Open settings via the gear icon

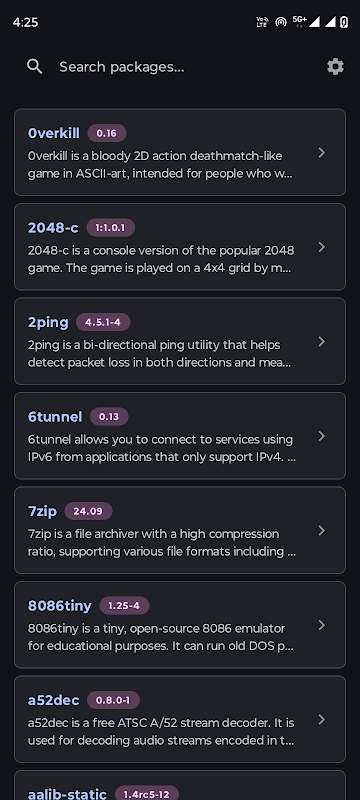pyautogui.click(x=335, y=67)
